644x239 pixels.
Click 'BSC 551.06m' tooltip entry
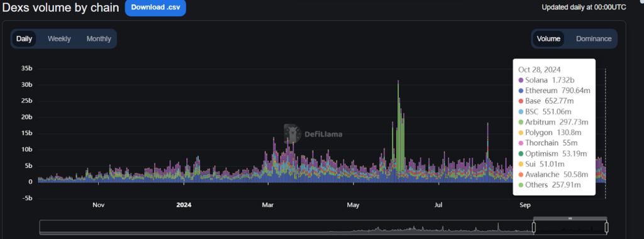point(545,111)
